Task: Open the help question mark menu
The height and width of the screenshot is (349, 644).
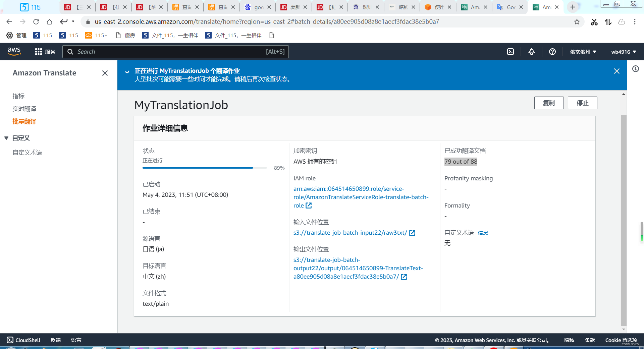Action: click(552, 52)
